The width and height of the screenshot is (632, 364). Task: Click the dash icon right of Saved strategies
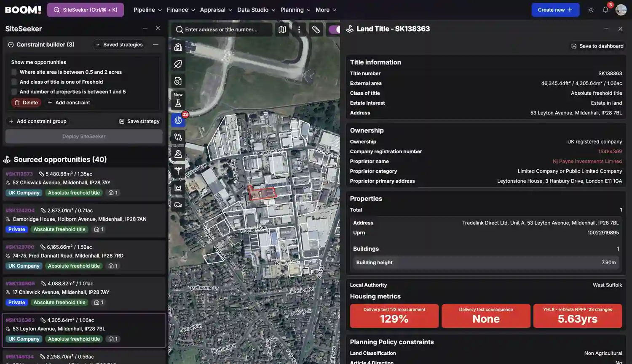click(155, 45)
